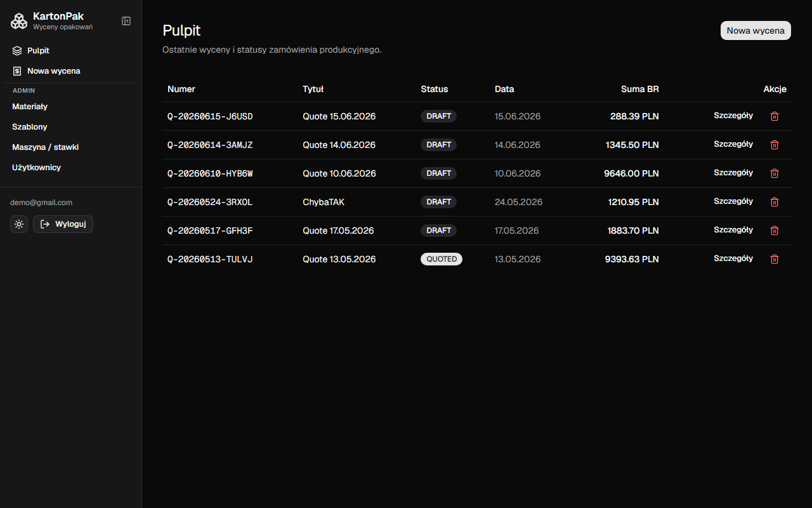Delete quote Q-20260517-GFH3F with trash icon
The width and height of the screenshot is (812, 508).
point(775,231)
